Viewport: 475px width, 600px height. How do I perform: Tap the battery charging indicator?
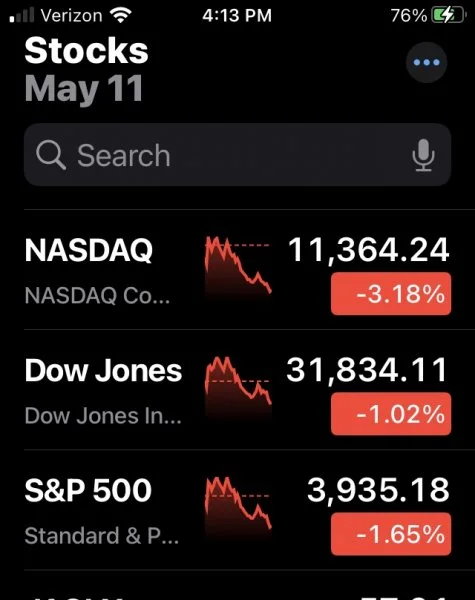(x=448, y=15)
